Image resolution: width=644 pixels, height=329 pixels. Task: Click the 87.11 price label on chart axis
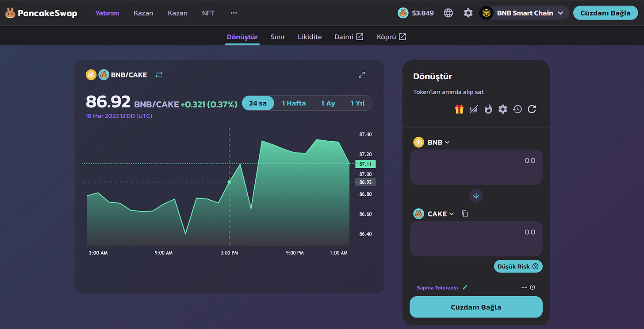[365, 164]
